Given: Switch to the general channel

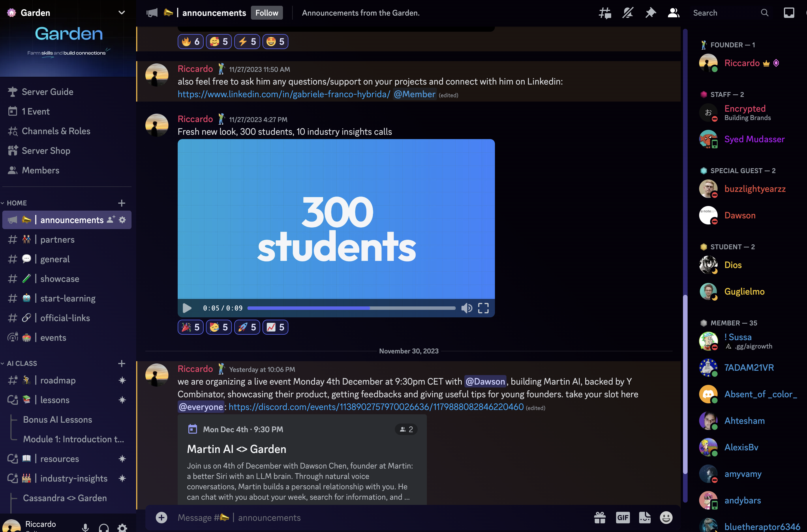Looking at the screenshot, I should coord(55,259).
